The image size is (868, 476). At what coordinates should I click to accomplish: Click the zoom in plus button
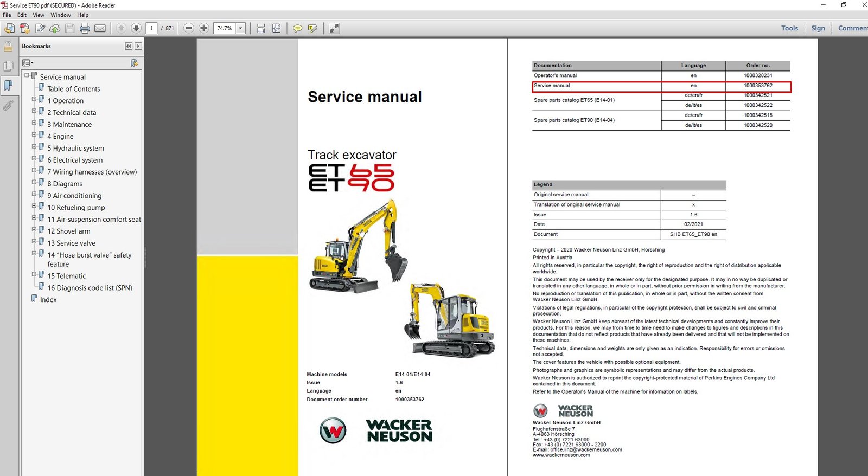coord(204,28)
